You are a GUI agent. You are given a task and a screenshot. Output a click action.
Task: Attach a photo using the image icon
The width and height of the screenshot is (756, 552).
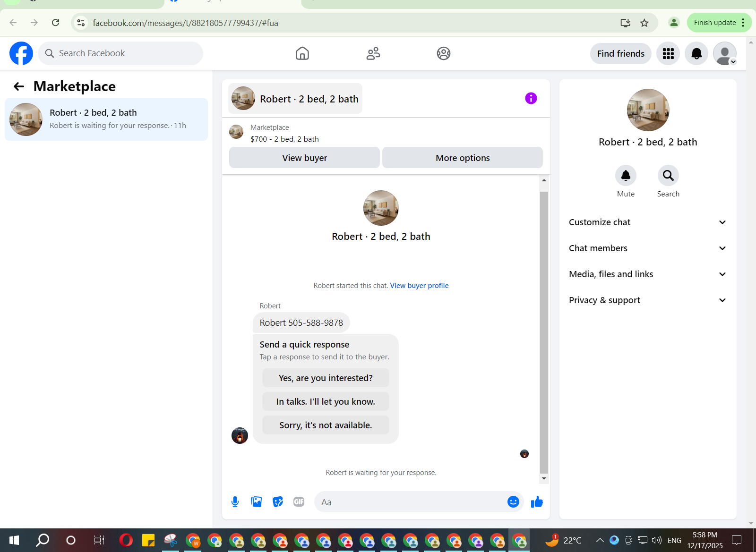[x=257, y=502]
